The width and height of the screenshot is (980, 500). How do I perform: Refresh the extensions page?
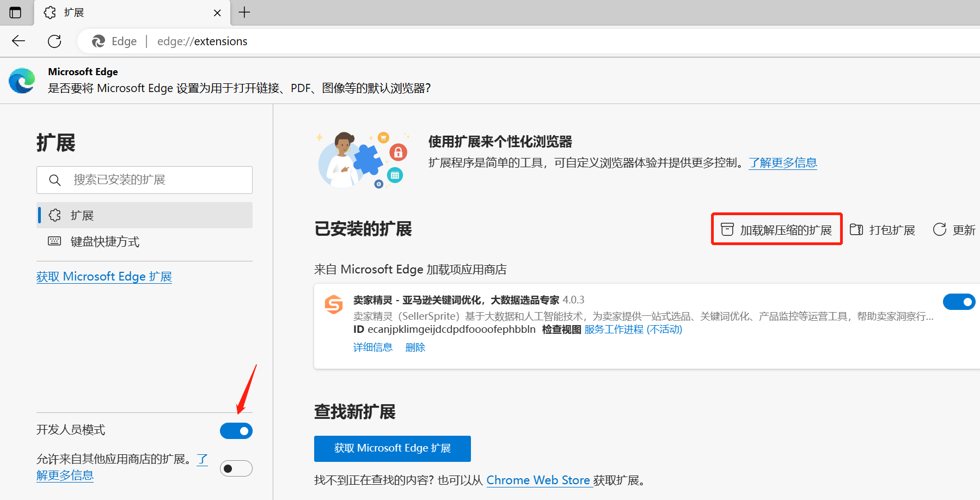[54, 41]
